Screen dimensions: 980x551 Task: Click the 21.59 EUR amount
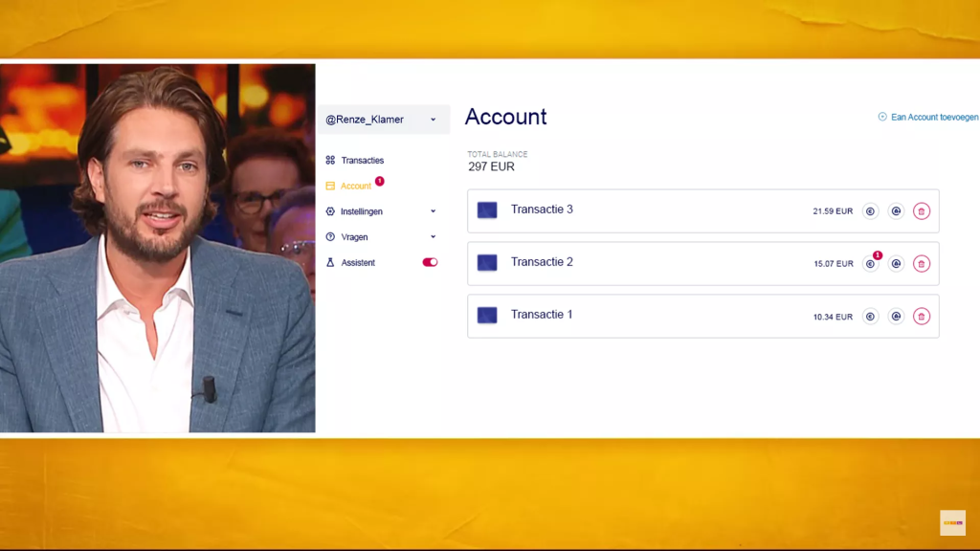[x=833, y=211]
